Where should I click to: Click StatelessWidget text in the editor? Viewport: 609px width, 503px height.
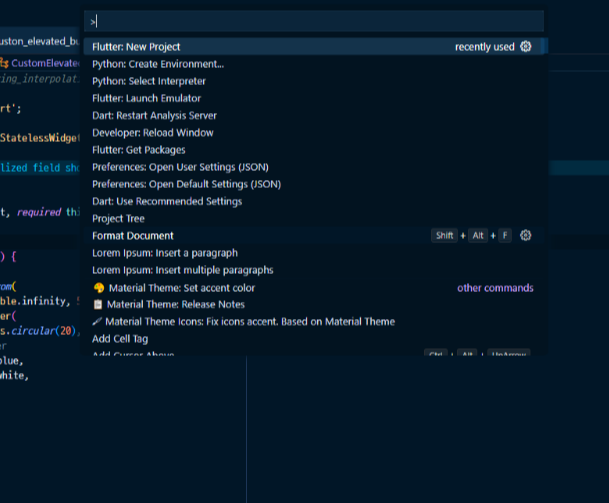(x=40, y=138)
